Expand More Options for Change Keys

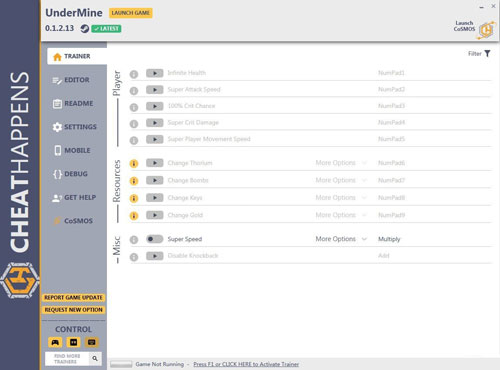pos(341,198)
